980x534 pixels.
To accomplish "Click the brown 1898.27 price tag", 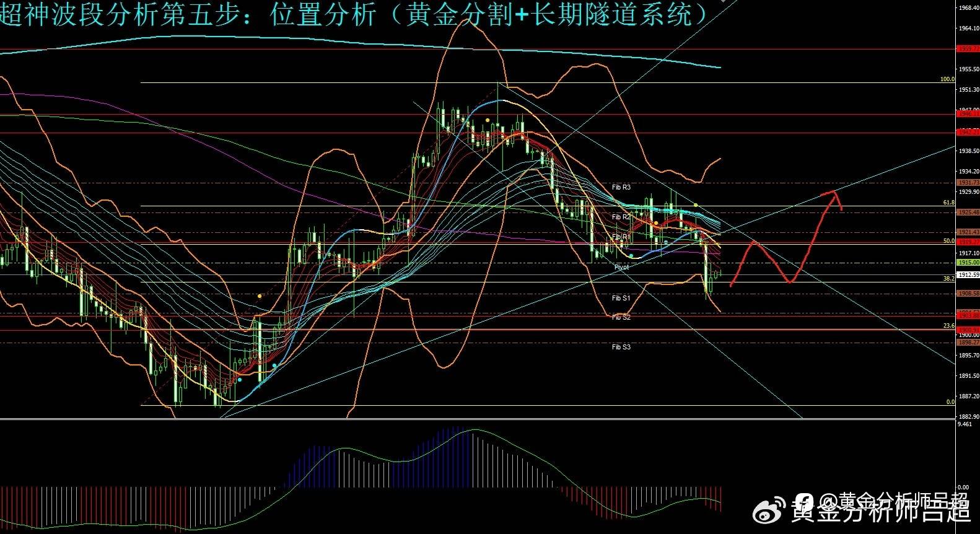I will point(968,342).
